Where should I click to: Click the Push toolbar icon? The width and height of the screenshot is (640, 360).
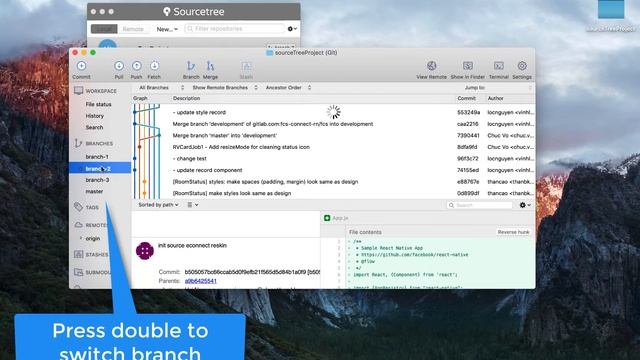pos(136,66)
